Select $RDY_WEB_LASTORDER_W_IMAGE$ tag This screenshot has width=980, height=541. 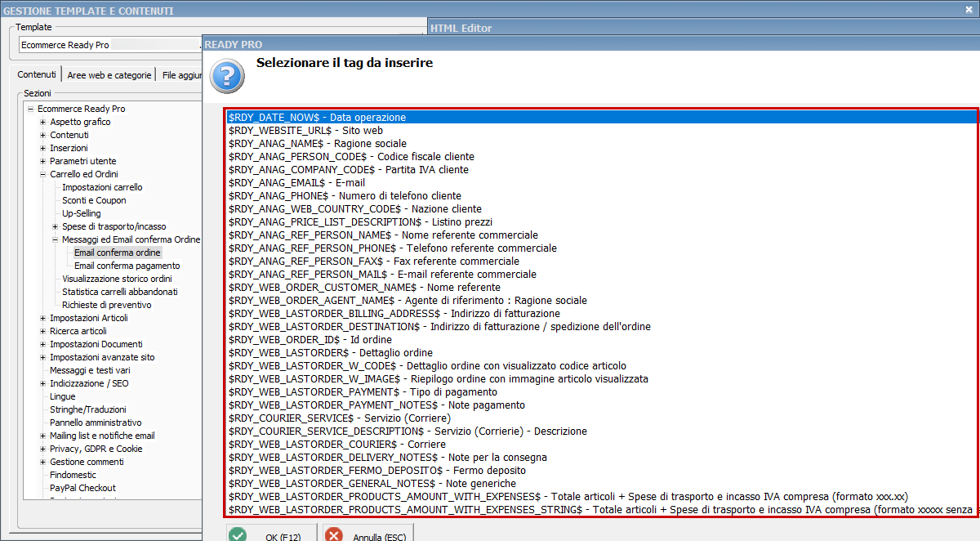tap(601, 379)
